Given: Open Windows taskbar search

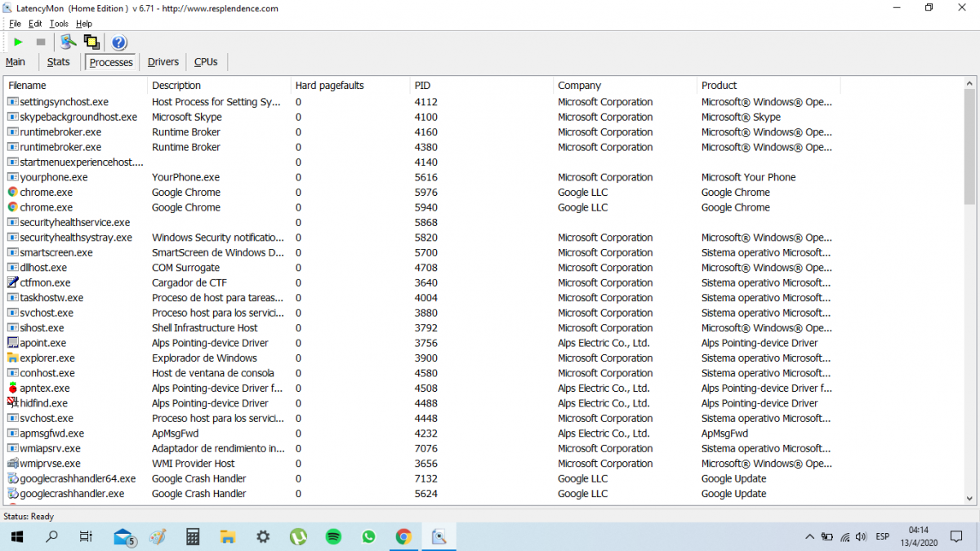Looking at the screenshot, I should 51,536.
